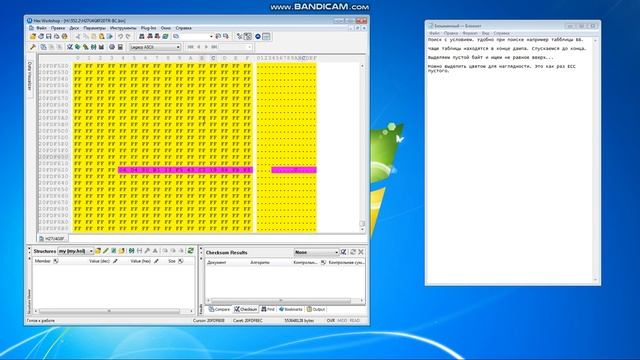Click the round gray icon in the second toolbar
The image size is (640, 360).
point(112,47)
